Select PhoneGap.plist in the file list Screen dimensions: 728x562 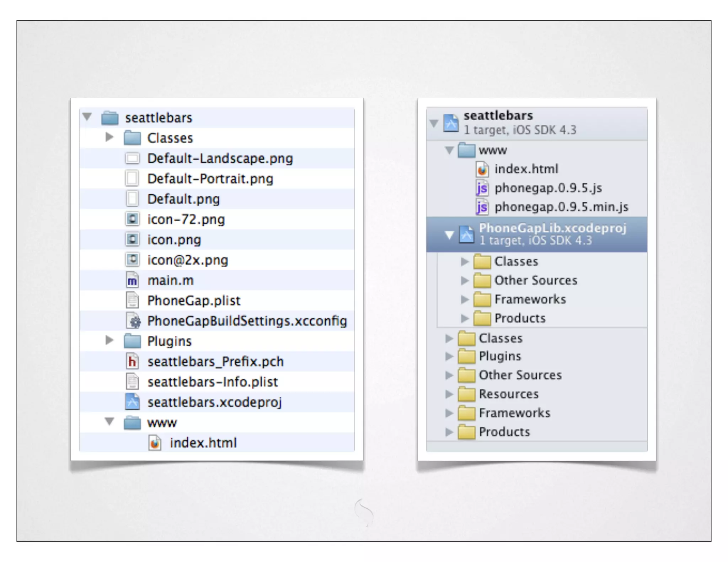[194, 301]
